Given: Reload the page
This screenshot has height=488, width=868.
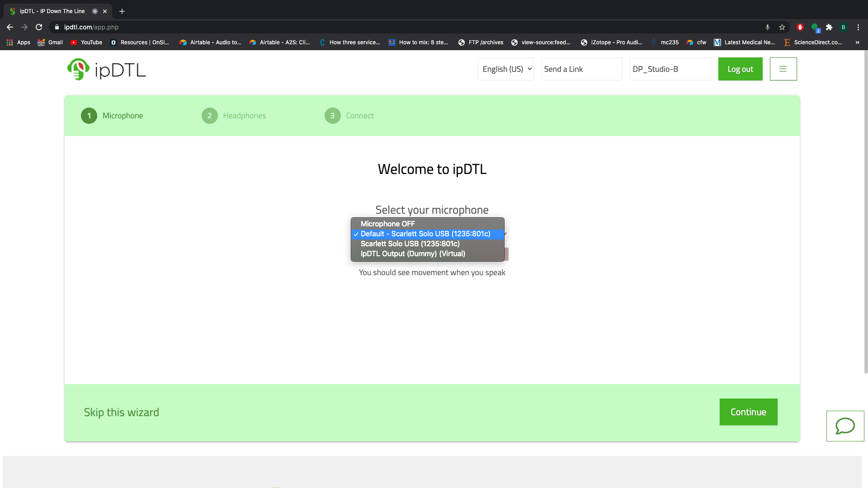Looking at the screenshot, I should (39, 27).
